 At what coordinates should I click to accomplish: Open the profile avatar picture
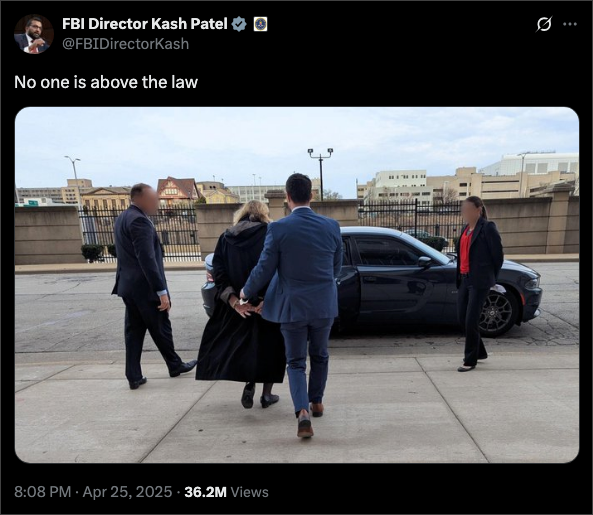click(x=34, y=34)
